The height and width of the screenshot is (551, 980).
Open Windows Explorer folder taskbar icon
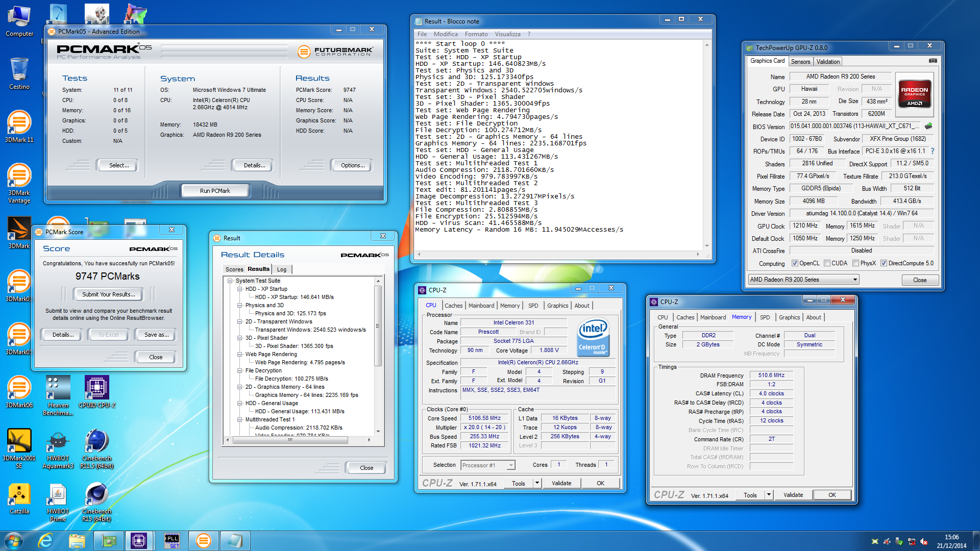[x=77, y=540]
